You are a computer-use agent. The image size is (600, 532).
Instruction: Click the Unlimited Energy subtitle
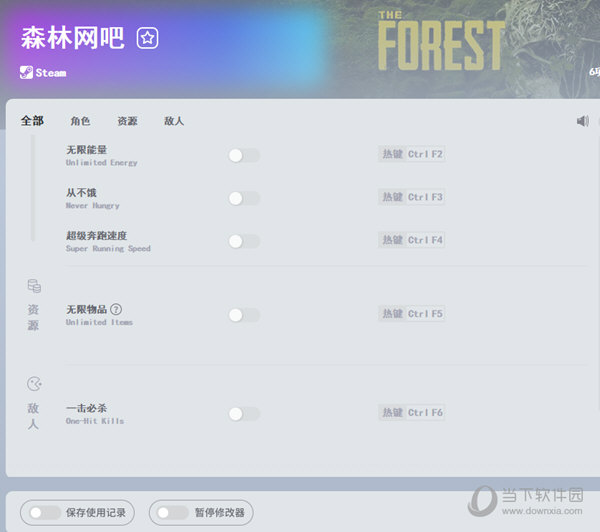pos(101,163)
